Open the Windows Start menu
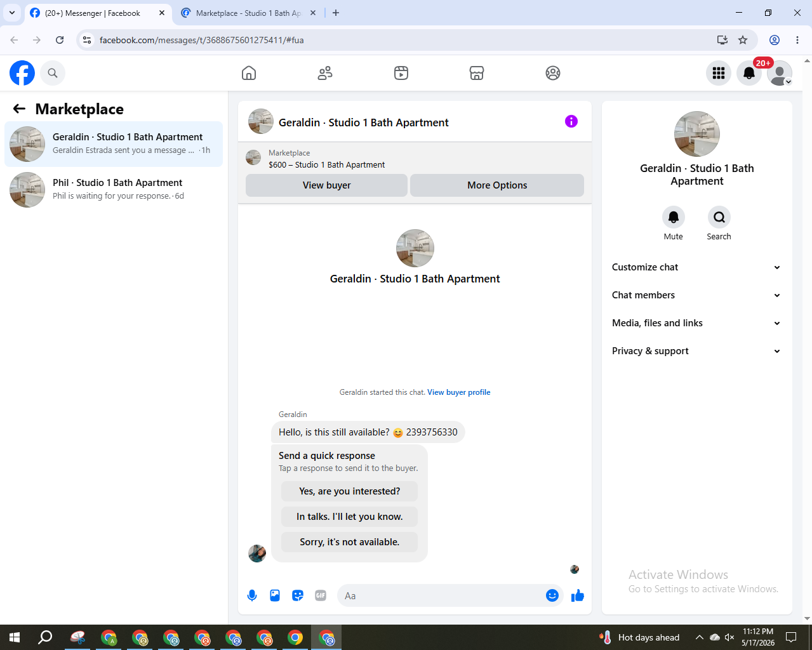 click(x=15, y=637)
